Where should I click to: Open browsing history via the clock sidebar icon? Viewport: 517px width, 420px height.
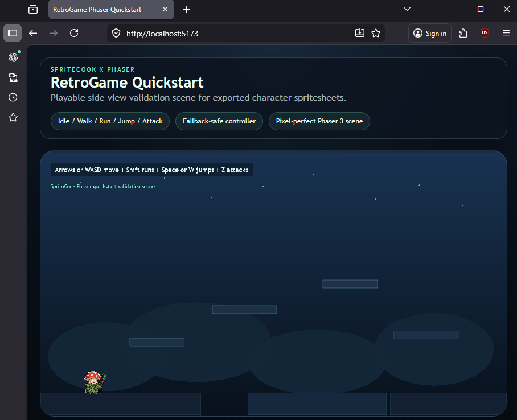coord(13,97)
